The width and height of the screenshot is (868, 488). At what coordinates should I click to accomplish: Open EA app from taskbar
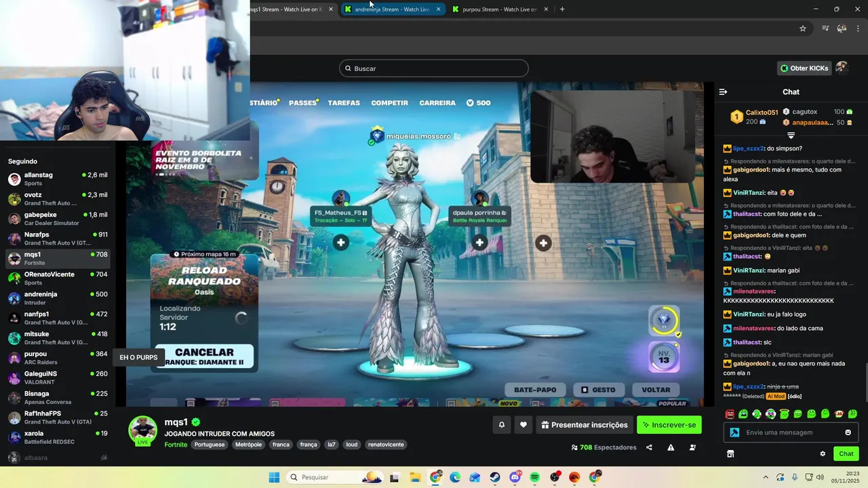pos(575,477)
